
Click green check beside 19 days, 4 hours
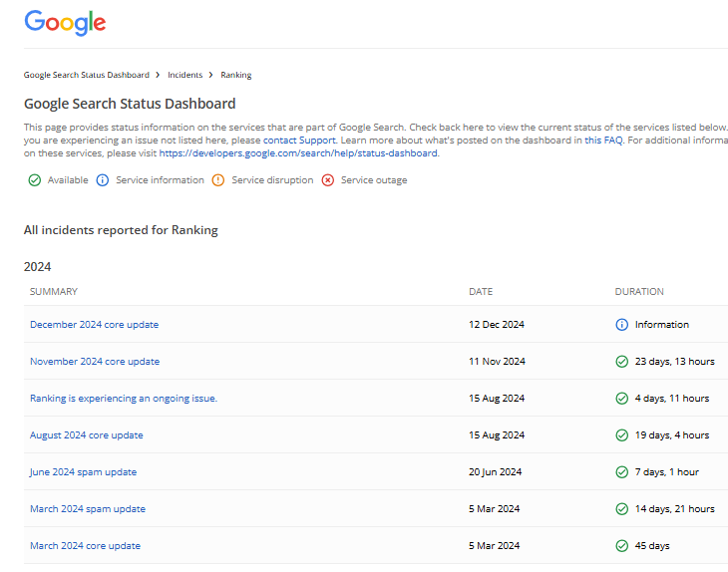tap(621, 435)
